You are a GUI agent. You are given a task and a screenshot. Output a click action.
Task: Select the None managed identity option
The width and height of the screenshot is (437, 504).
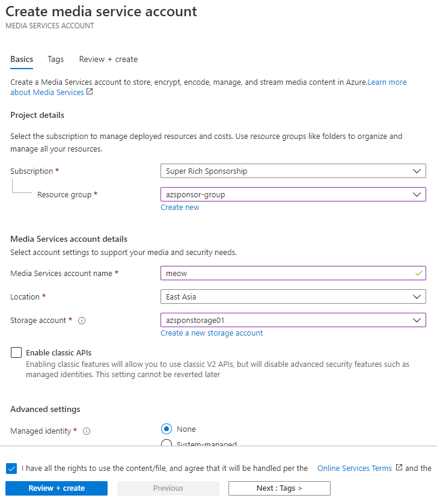coord(167,429)
